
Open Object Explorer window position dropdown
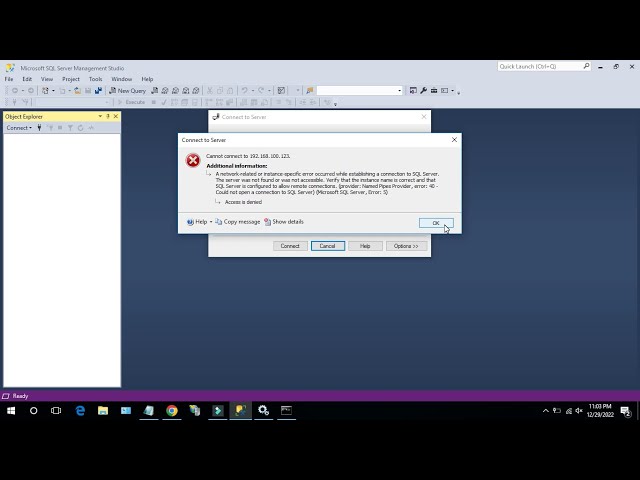pos(100,116)
